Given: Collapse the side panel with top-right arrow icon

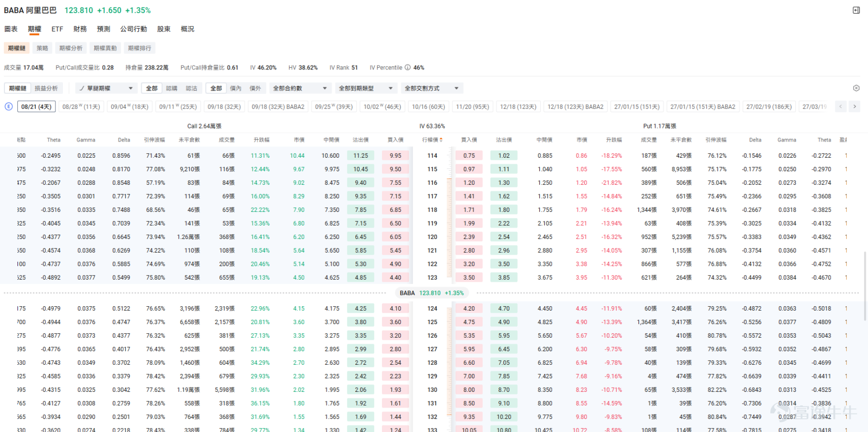Looking at the screenshot, I should click(856, 10).
